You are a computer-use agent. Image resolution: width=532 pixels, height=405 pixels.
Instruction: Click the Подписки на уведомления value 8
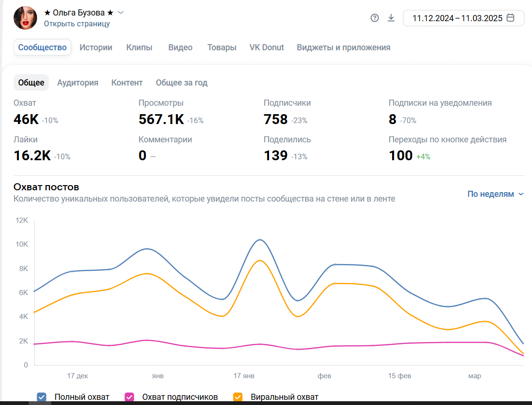pos(393,119)
